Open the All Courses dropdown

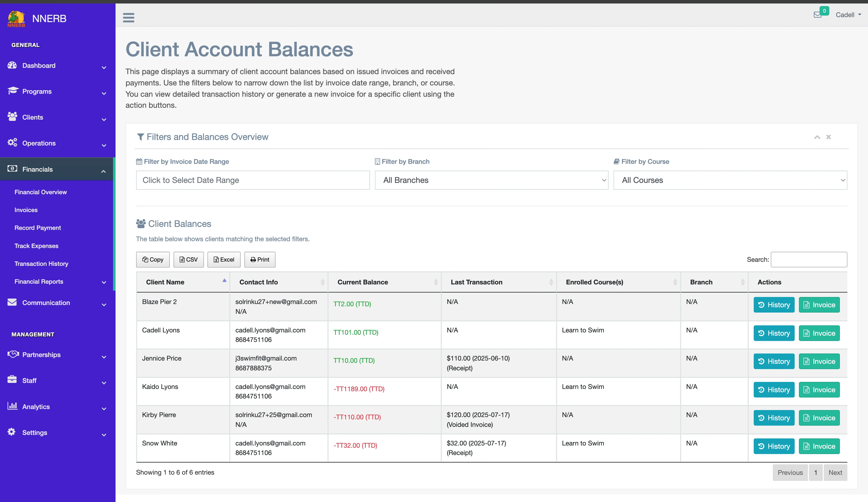click(x=730, y=180)
